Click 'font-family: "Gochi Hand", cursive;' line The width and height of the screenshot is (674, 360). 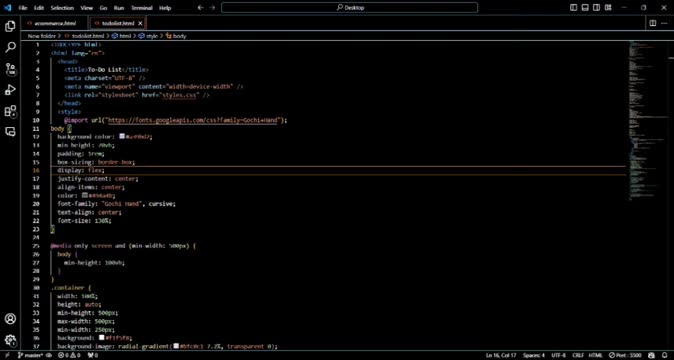click(116, 204)
